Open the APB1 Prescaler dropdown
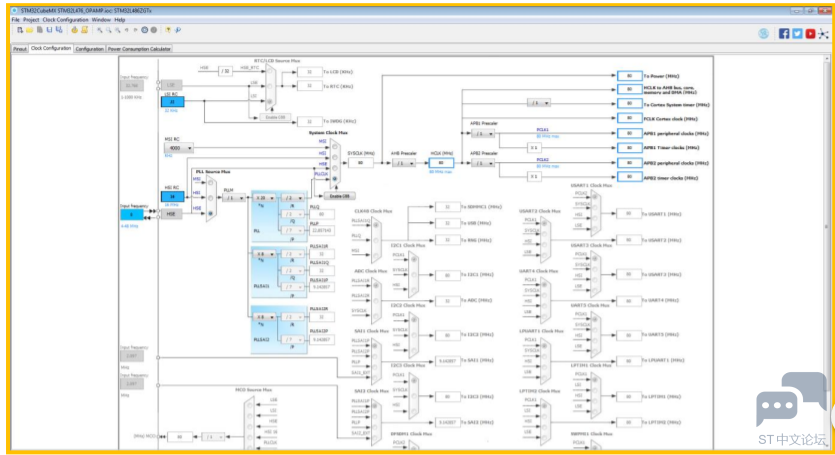 point(484,134)
